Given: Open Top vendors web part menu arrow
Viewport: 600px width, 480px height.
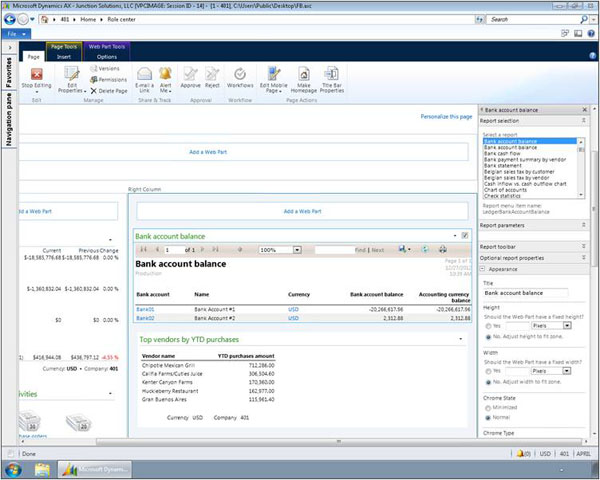Looking at the screenshot, I should click(x=460, y=339).
